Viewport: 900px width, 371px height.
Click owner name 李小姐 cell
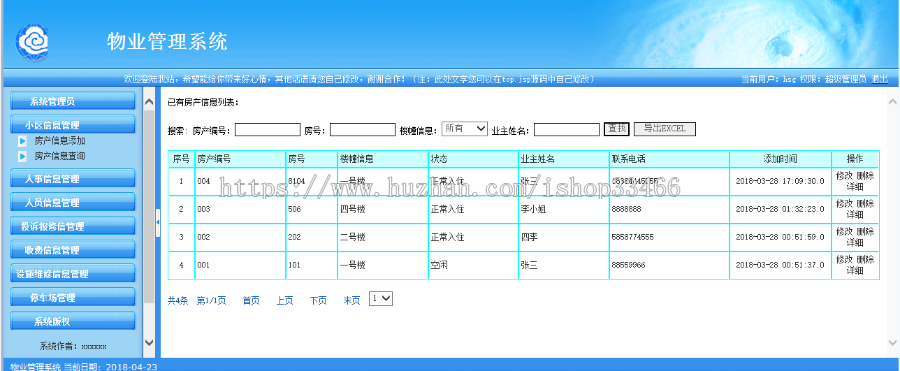pyautogui.click(x=564, y=210)
